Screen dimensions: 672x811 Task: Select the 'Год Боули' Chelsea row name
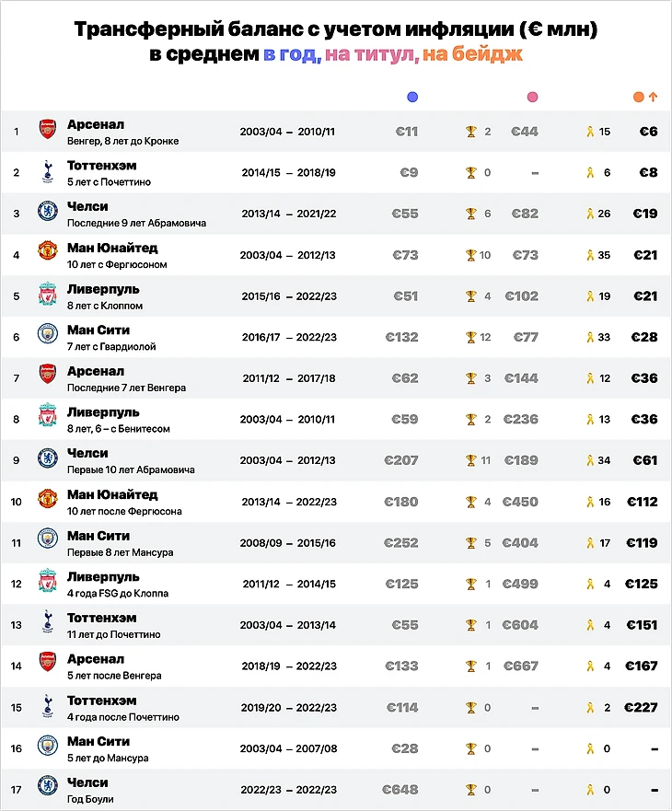88,799
